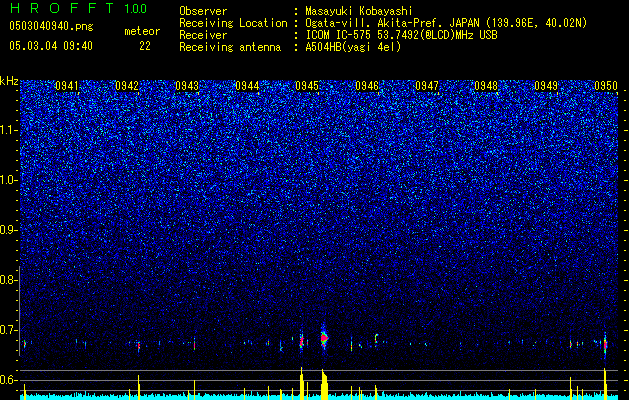Click the version number 1.0.0

[x=136, y=8]
